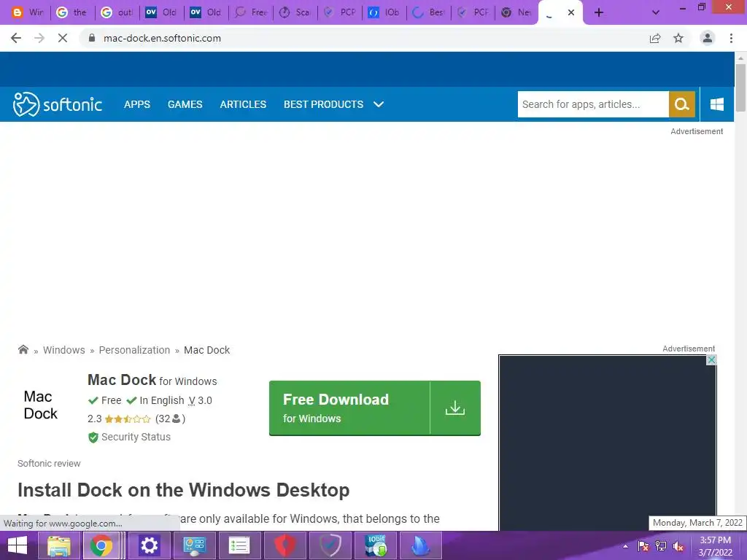Click version label 'V 3.0'
747x560 pixels.
200,400
